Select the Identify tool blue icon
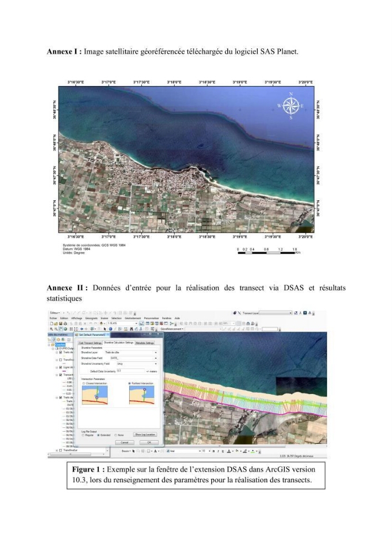Viewport: 392px width, 555px height. [x=110, y=329]
